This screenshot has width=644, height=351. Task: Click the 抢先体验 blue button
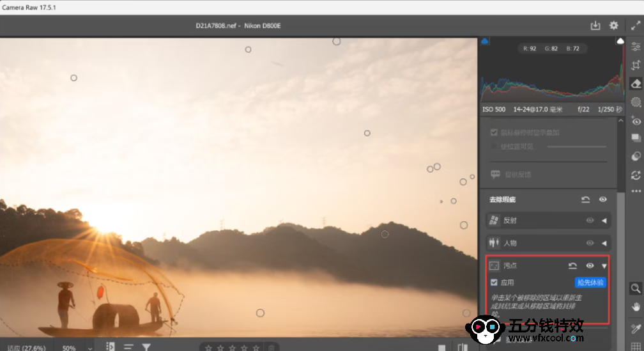point(590,283)
